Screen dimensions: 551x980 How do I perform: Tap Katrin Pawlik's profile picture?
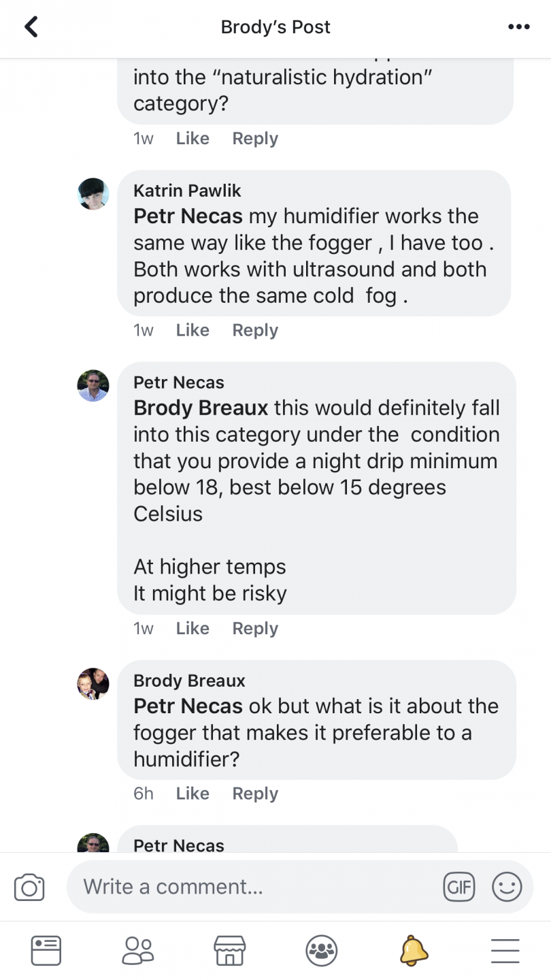[x=93, y=194]
